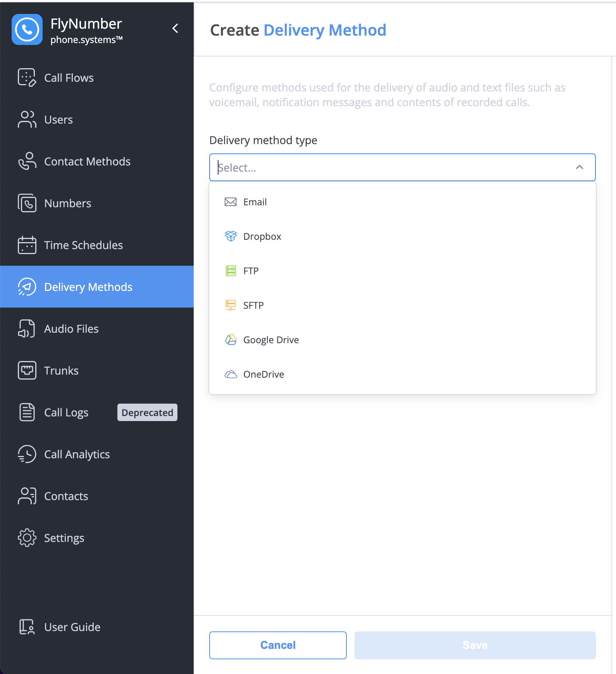Click the Time Schedules calendar icon
Viewport: 616px width, 674px height.
pos(27,245)
